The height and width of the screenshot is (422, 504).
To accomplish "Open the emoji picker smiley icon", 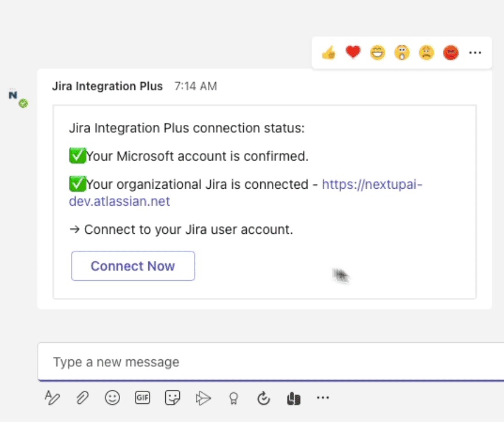I will tap(113, 398).
